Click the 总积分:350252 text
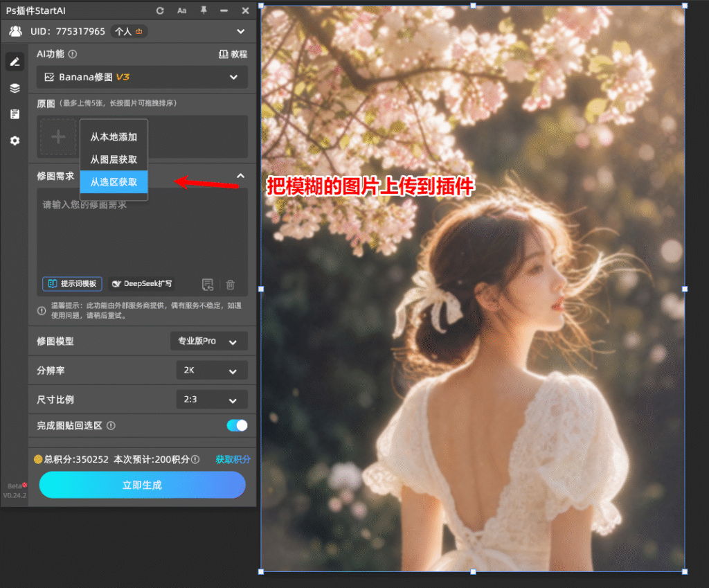 76,460
